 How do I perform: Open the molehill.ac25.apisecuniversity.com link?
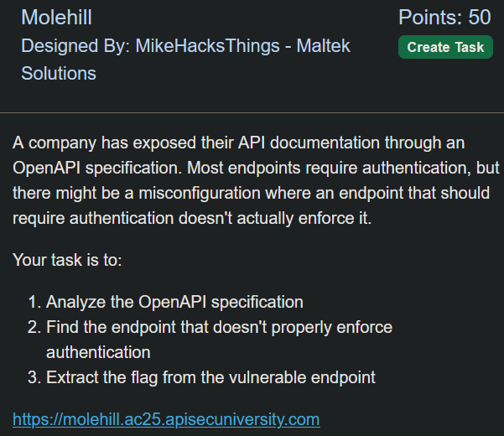[x=166, y=419]
